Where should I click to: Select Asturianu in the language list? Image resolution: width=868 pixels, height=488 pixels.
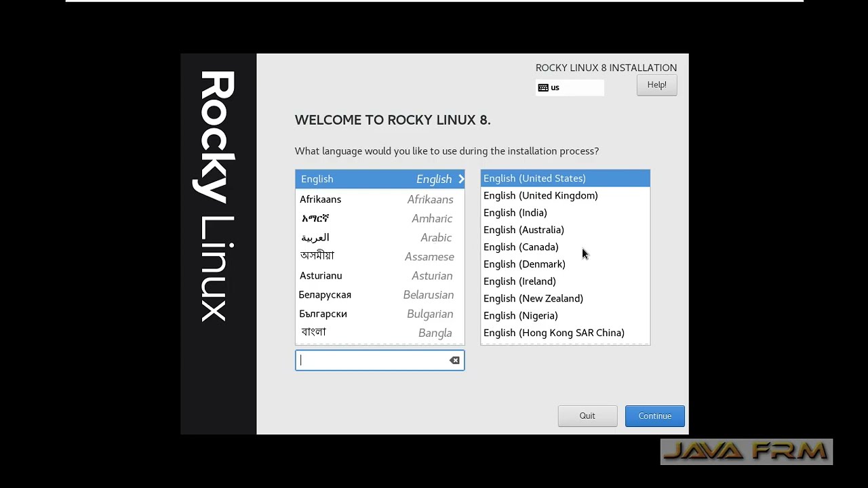coord(380,275)
